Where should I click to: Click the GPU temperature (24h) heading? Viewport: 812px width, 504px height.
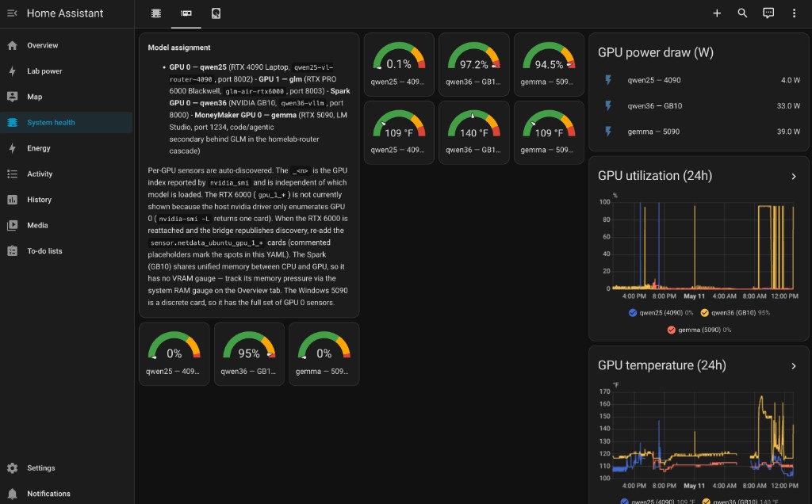tap(662, 365)
